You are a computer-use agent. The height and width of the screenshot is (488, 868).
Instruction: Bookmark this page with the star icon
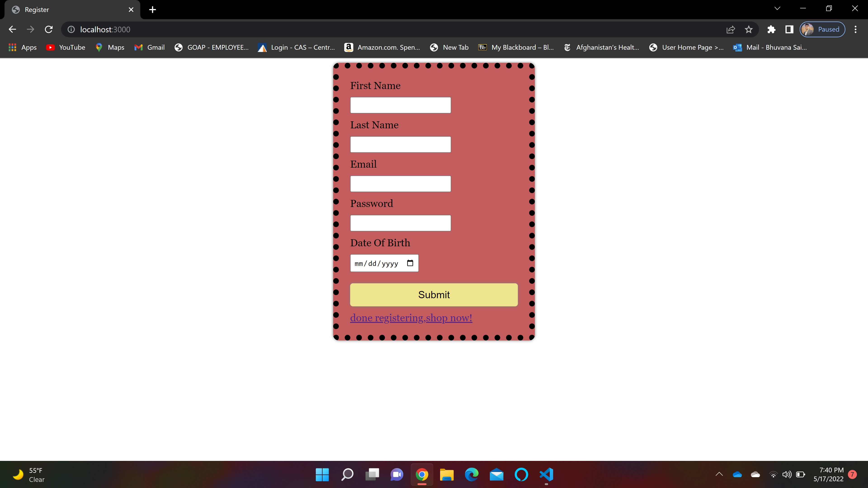[748, 29]
